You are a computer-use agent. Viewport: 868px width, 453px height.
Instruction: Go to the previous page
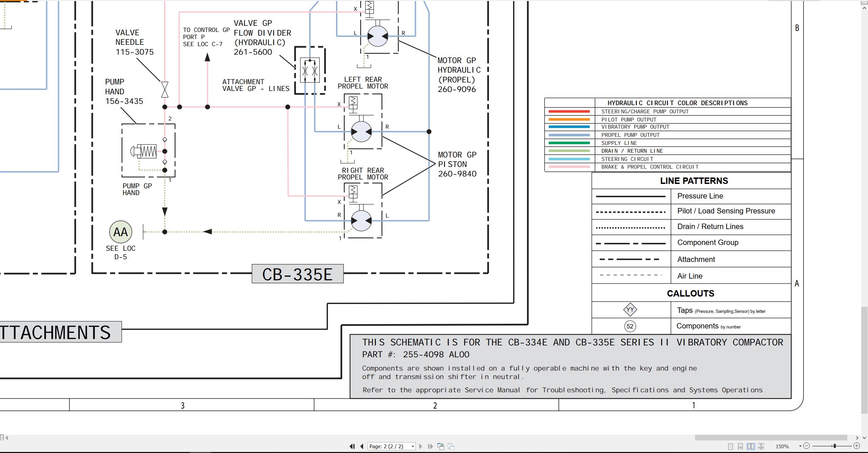[x=362, y=447]
